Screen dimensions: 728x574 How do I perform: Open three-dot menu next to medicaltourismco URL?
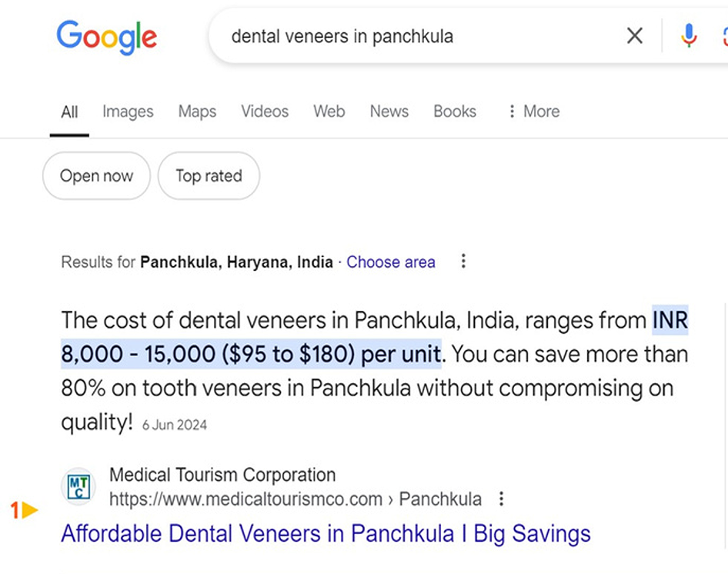(x=501, y=499)
